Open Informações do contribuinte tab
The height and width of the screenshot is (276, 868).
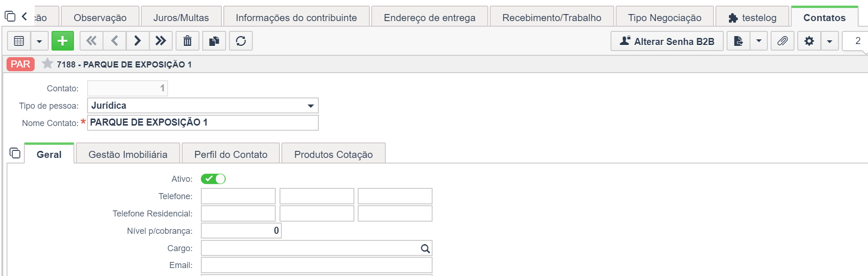click(296, 18)
